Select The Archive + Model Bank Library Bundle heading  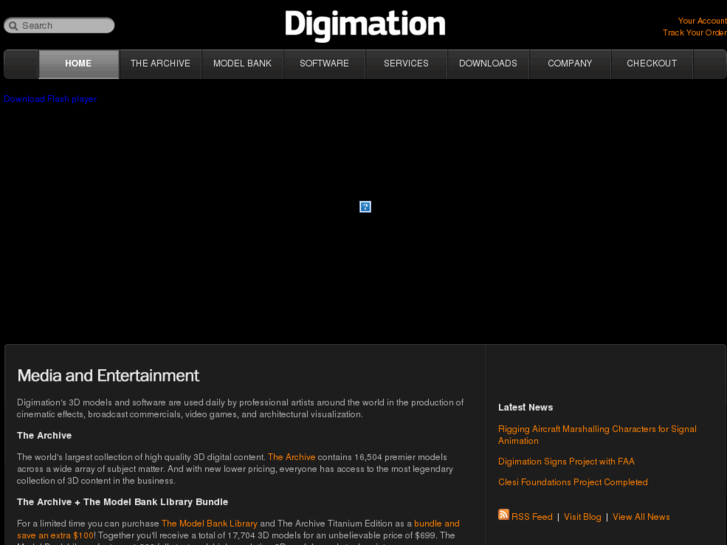[x=122, y=502]
